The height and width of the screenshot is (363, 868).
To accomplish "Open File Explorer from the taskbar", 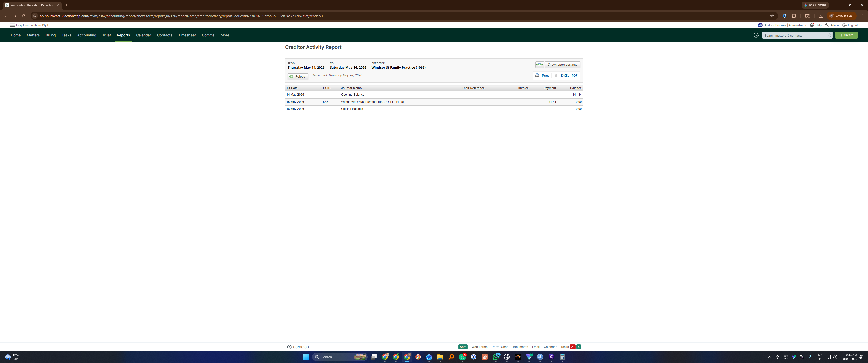I will (x=440, y=357).
